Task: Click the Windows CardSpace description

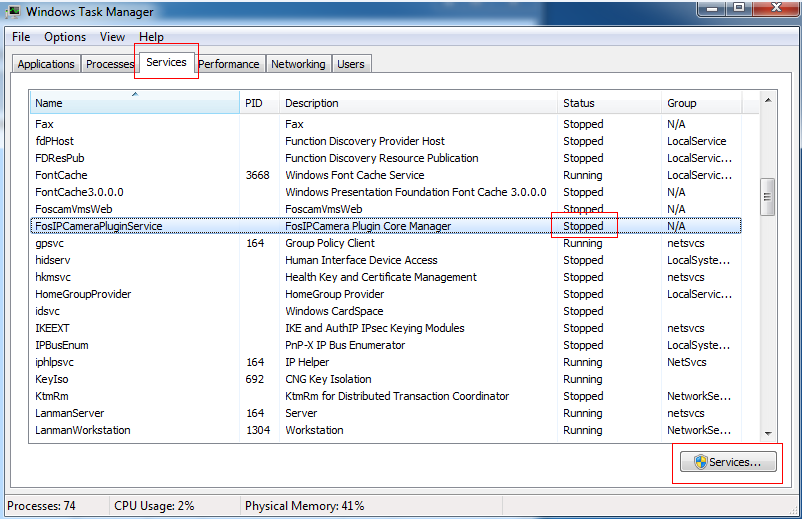Action: point(334,311)
